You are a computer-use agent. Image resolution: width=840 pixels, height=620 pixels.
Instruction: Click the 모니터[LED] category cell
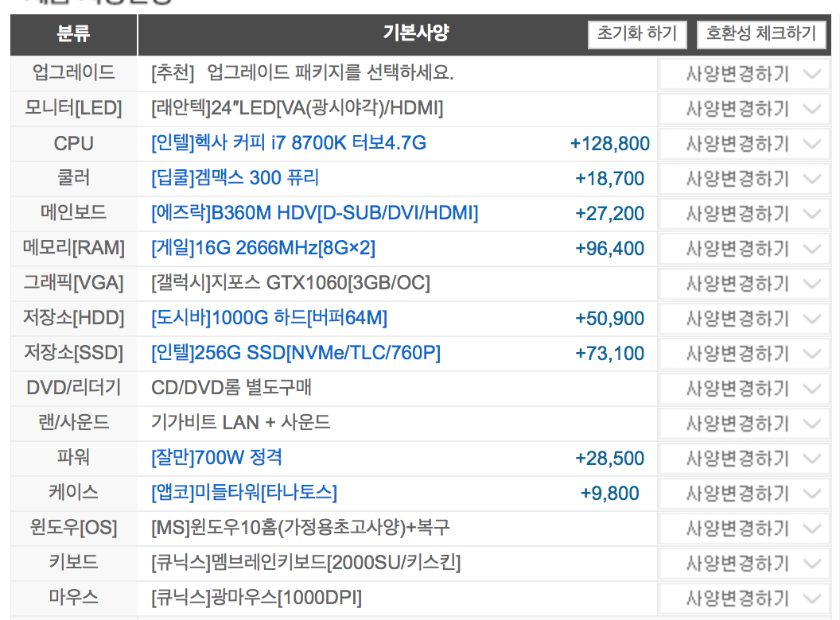pos(74,109)
